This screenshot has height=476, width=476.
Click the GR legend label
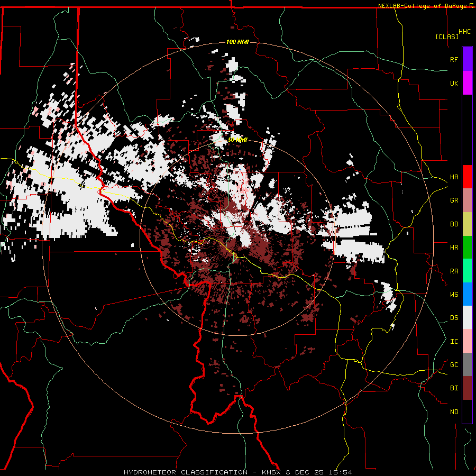point(454,200)
